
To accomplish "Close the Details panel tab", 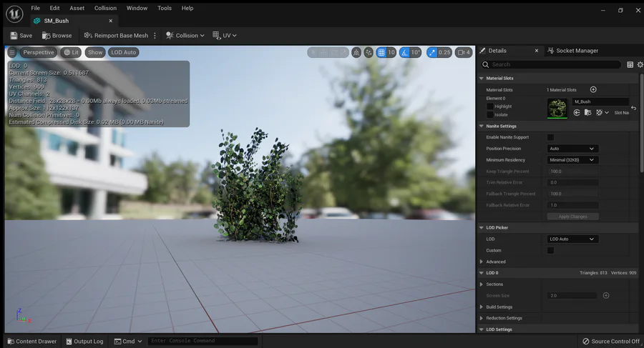I will pos(537,51).
